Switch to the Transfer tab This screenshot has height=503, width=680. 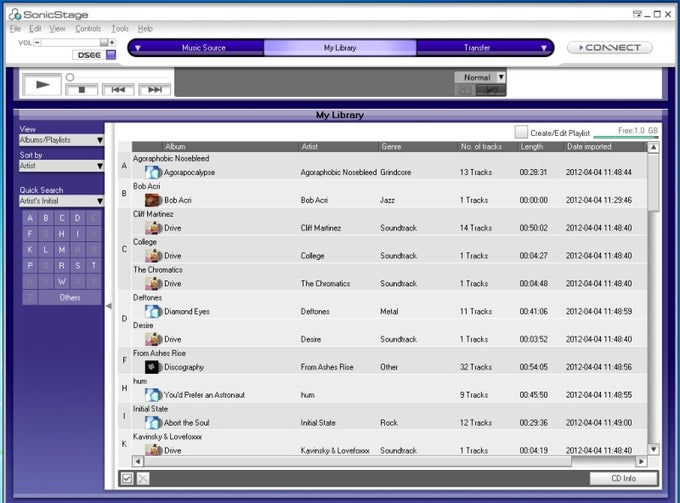point(477,48)
